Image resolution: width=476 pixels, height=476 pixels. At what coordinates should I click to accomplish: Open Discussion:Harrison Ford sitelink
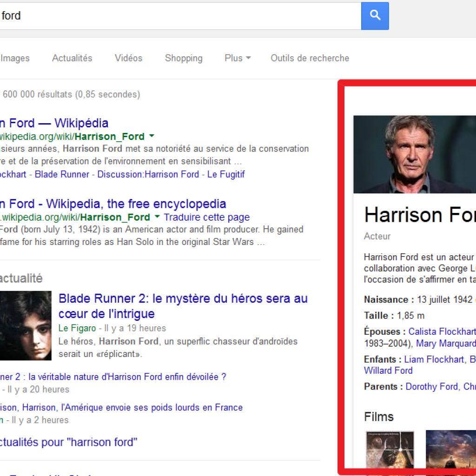[148, 174]
